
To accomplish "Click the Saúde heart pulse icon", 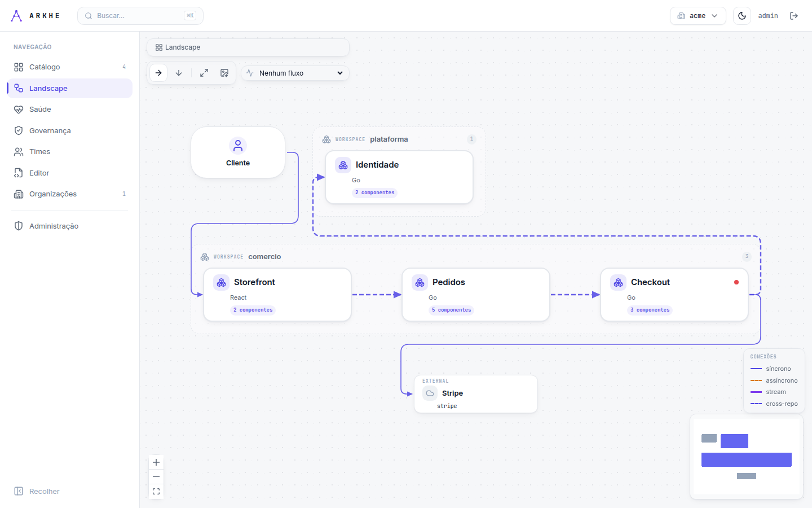I will click(19, 110).
